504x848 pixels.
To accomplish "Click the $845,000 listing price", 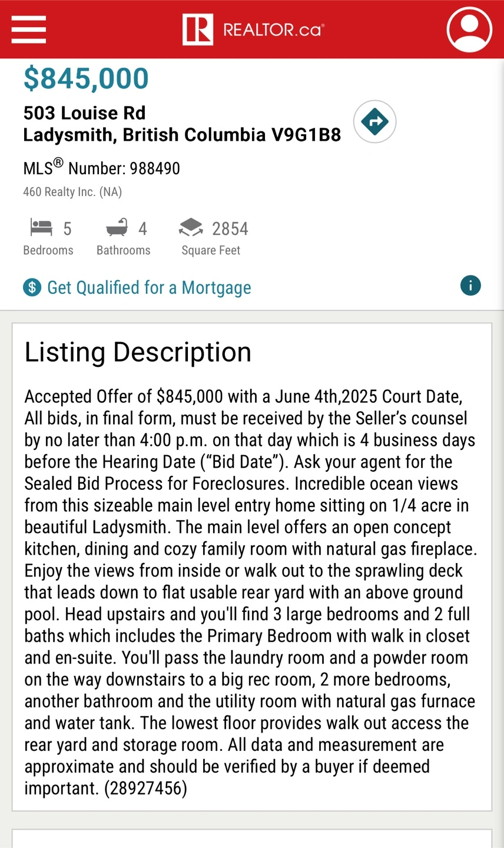I will 86,78.
